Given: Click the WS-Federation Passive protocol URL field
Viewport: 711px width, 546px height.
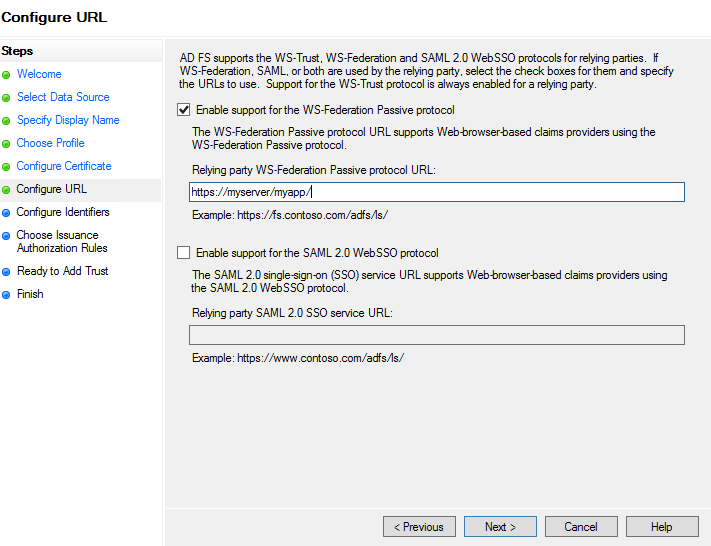Looking at the screenshot, I should [x=437, y=192].
